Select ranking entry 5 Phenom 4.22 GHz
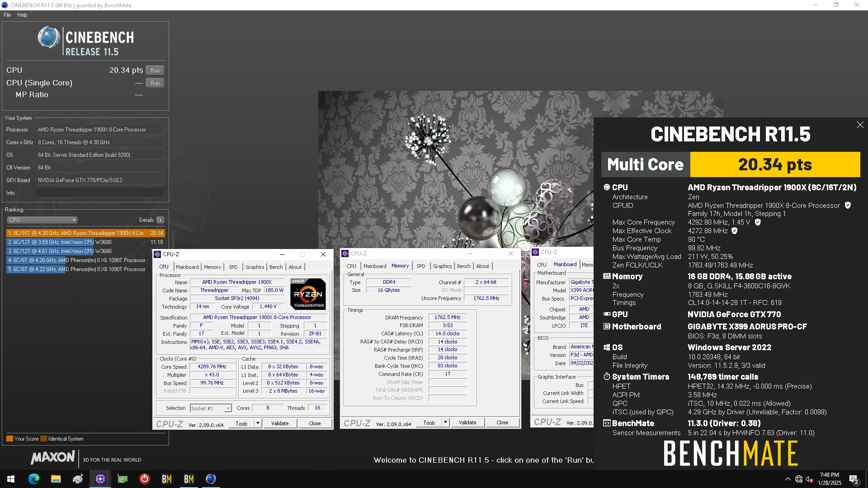Screen dimensions: 868x488 coord(85,269)
